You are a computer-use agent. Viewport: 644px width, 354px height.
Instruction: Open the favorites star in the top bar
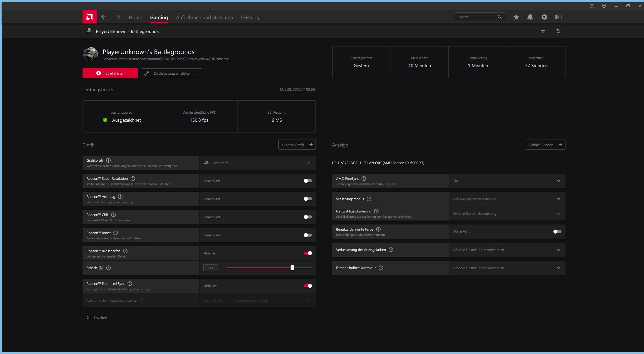(516, 17)
